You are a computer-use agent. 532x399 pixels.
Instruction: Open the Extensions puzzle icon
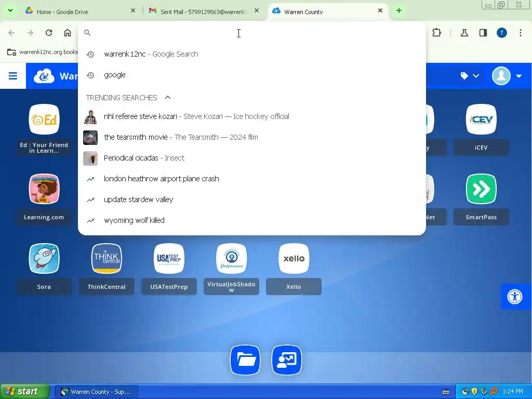pyautogui.click(x=436, y=33)
